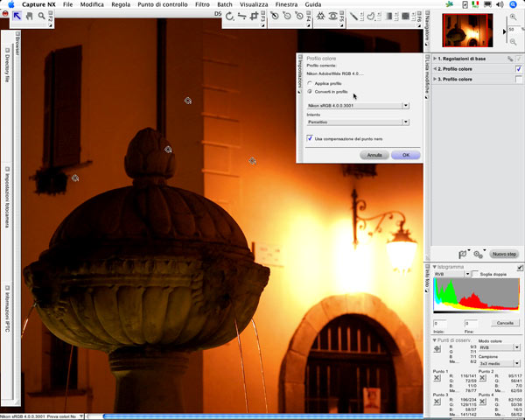Image resolution: width=525 pixels, height=420 pixels.
Task: Select the Applica profilo radio button
Action: (310, 83)
